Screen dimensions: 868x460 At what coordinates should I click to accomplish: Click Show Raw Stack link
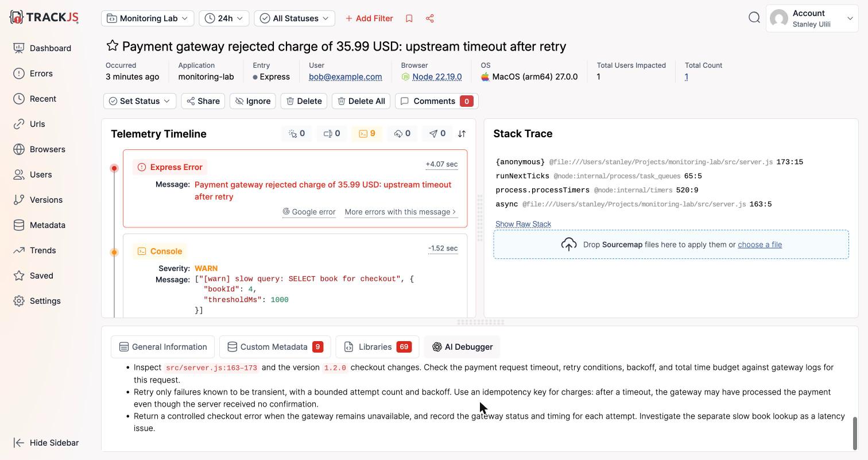click(523, 224)
